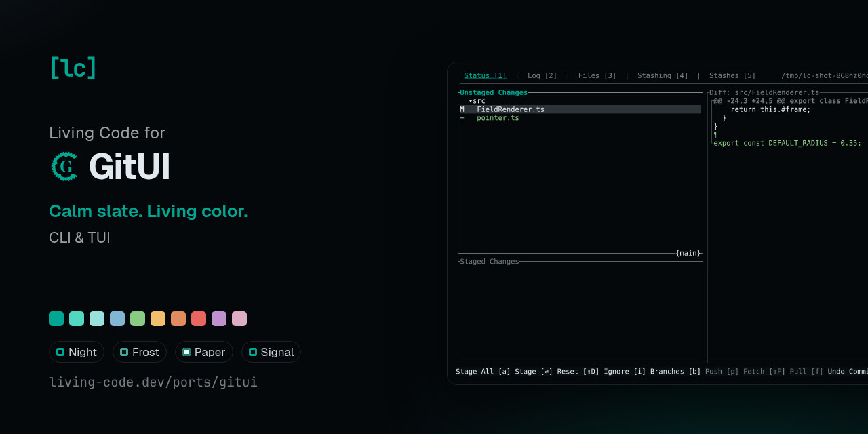Click the "return this.#frame;" diff line
This screenshot has width=868, height=434.
pyautogui.click(x=770, y=109)
